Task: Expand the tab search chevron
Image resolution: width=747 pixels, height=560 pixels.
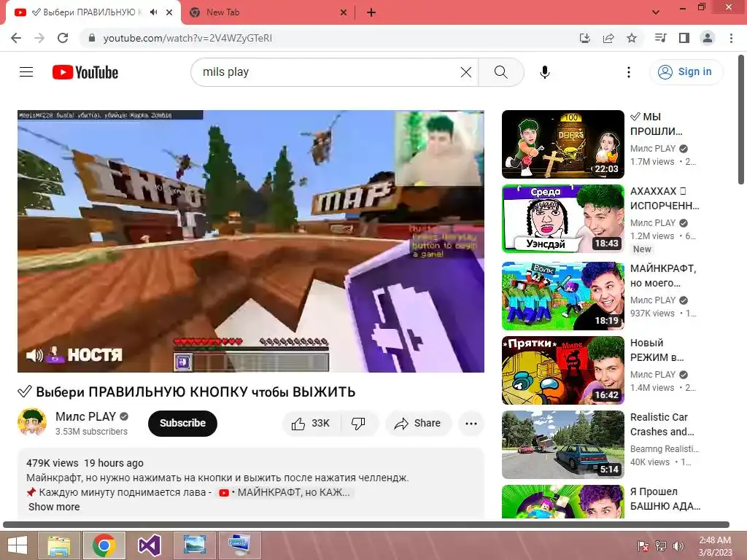Action: coord(656,12)
